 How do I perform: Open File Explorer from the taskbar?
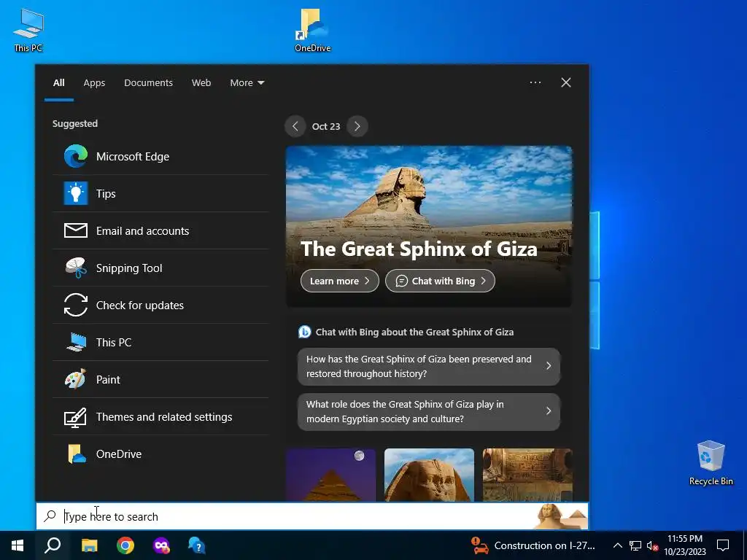[x=89, y=545]
